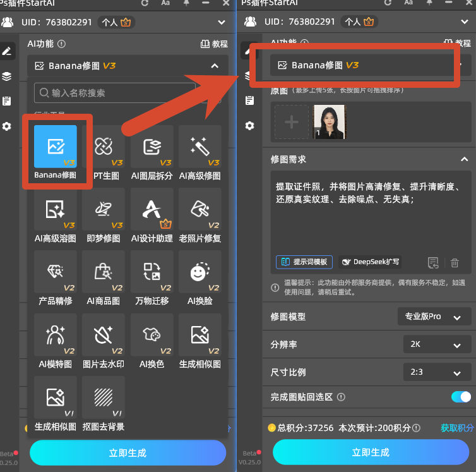Click info icon next to AI功能 in left panel
This screenshot has height=472, width=476.
pos(61,44)
